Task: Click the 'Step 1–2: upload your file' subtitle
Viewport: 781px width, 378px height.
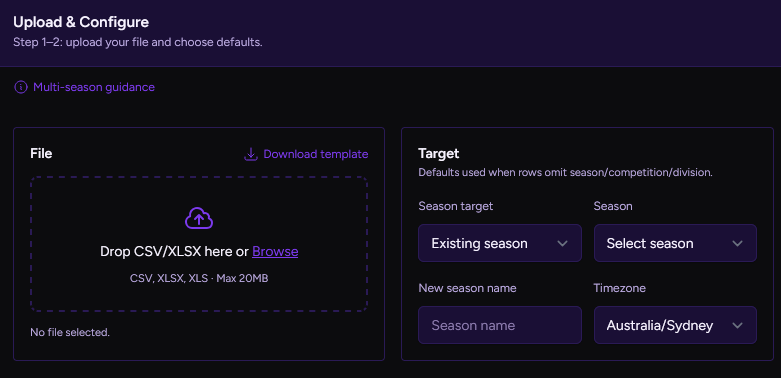Action: click(x=137, y=42)
